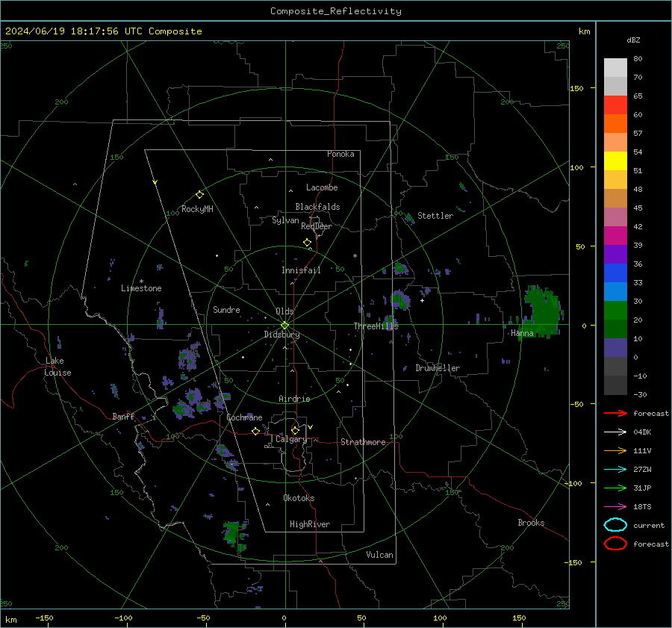Select the red 60-65 dBZ color swatch
This screenshot has width=672, height=628.
click(x=615, y=105)
